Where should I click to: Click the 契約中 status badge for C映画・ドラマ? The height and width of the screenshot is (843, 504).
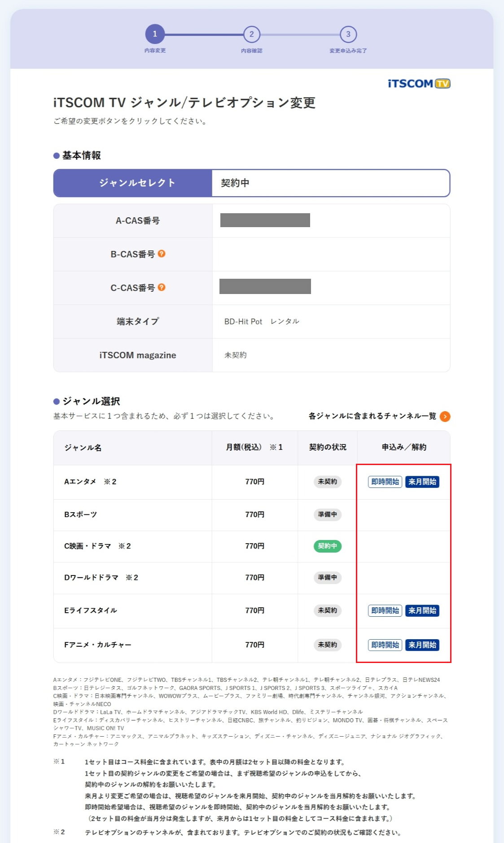(x=327, y=546)
